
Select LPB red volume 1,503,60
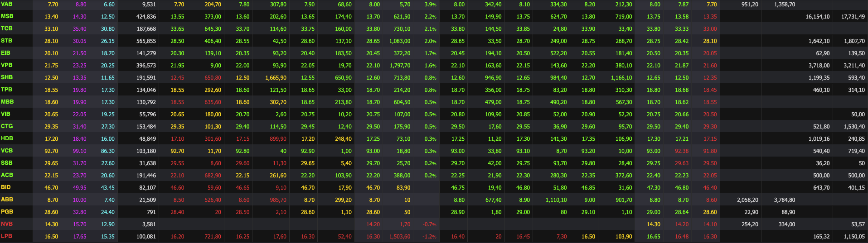[400, 237]
